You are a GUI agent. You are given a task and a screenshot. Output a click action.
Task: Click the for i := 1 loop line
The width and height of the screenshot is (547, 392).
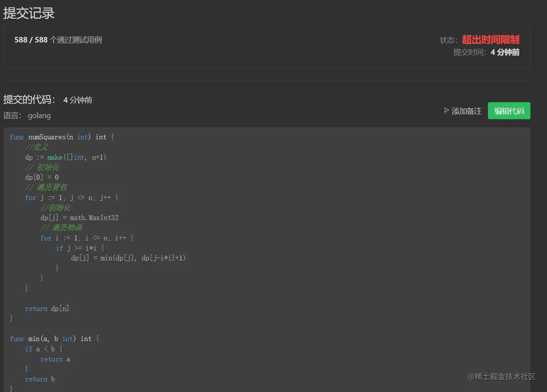(87, 238)
